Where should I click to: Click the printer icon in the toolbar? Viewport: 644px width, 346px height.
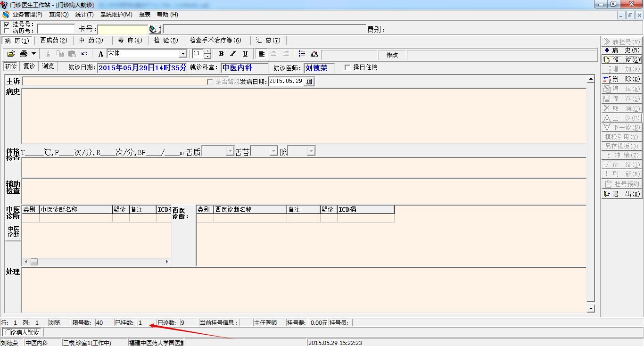coord(23,54)
